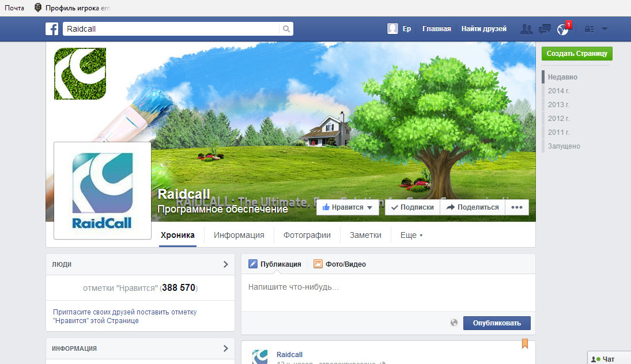Switch to the Хроника tab
Screen dimensions: 631x364
[177, 236]
